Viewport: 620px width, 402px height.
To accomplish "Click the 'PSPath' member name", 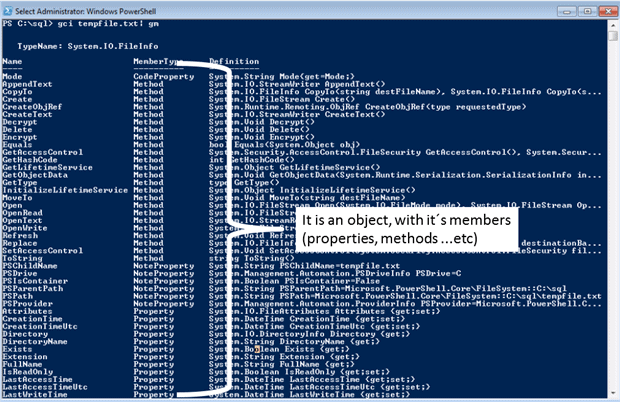I will click(x=17, y=296).
